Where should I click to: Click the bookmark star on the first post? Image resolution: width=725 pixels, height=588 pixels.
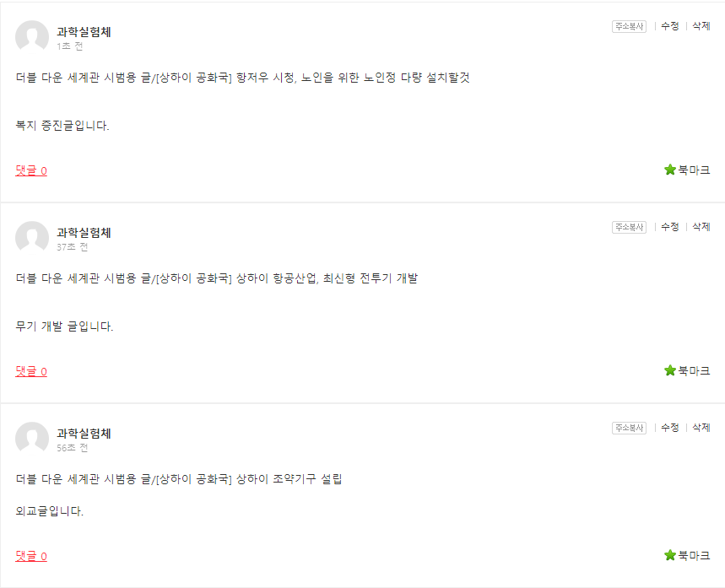click(x=670, y=170)
